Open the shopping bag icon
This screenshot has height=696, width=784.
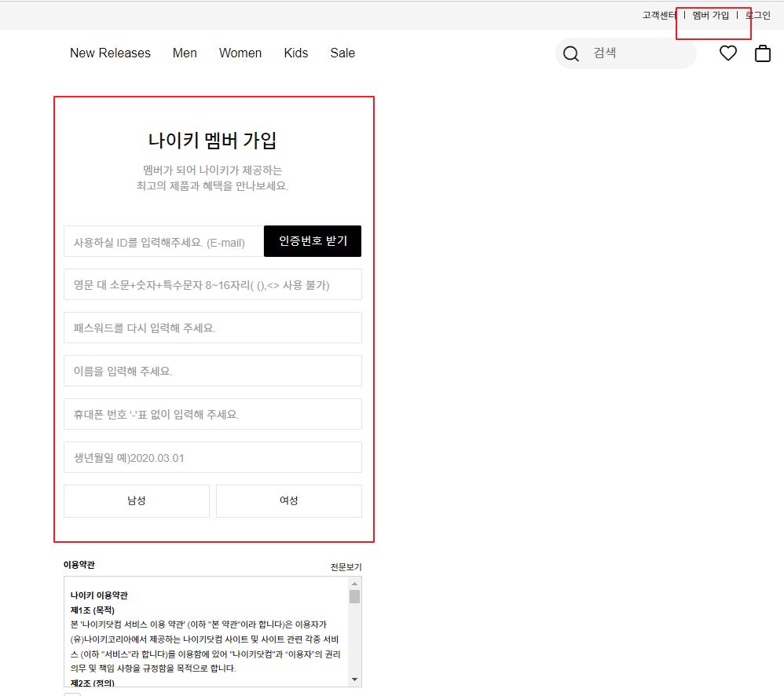pos(763,53)
